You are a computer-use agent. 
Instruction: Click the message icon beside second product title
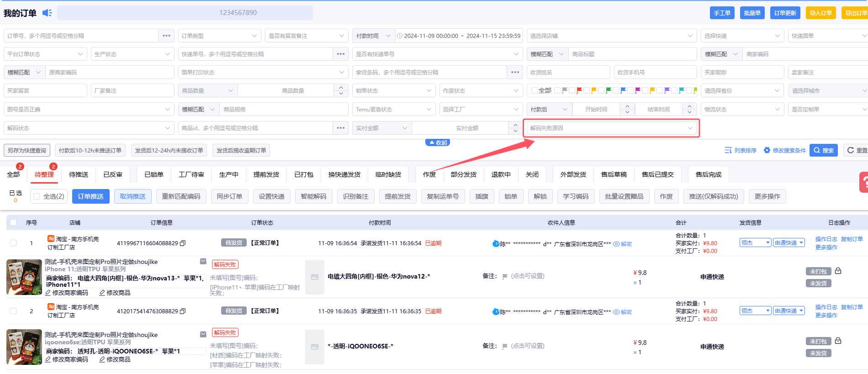tap(203, 334)
